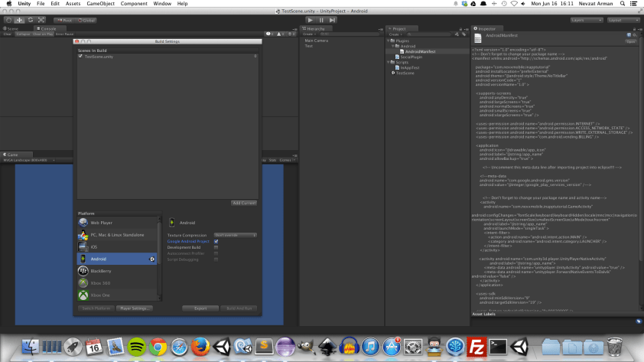
Task: Switch to the Scene tab
Action: pyautogui.click(x=11, y=29)
